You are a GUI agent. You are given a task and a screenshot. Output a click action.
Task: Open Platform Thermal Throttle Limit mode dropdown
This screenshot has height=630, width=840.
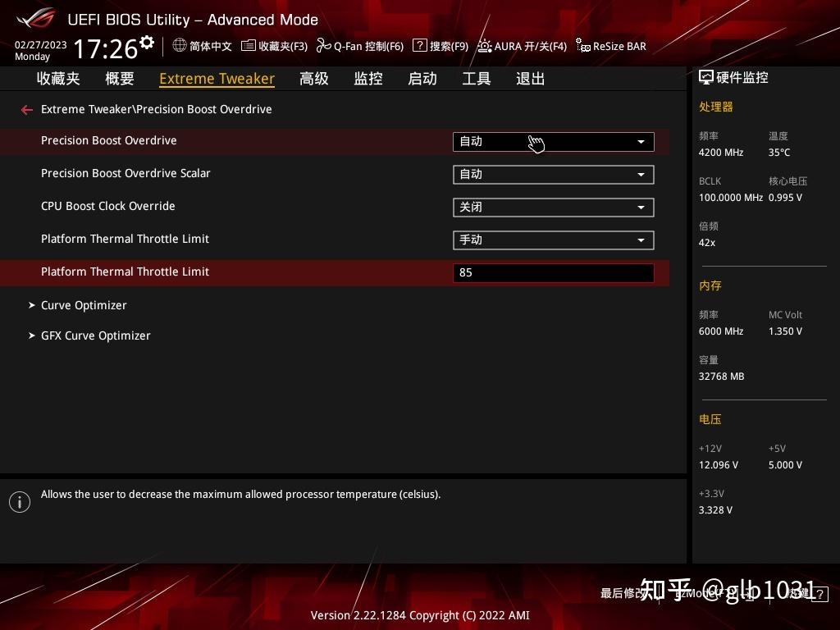(554, 240)
